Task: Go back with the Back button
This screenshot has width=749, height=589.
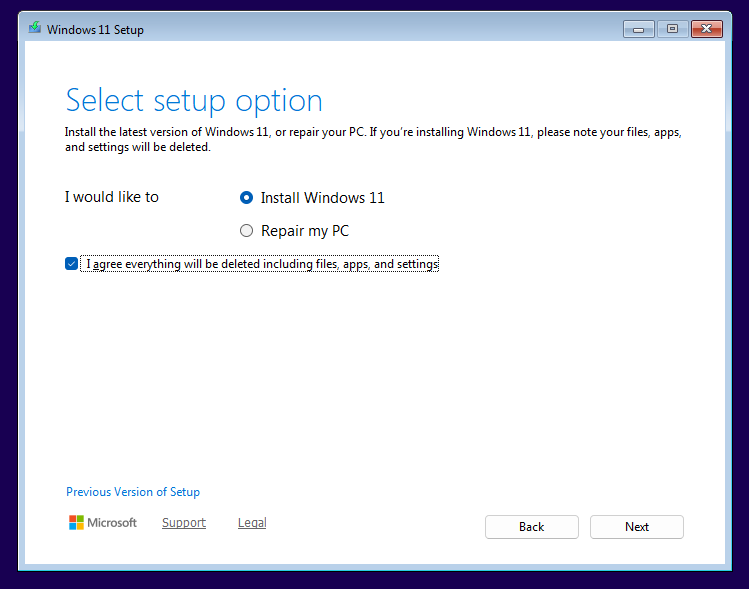Action: tap(532, 527)
